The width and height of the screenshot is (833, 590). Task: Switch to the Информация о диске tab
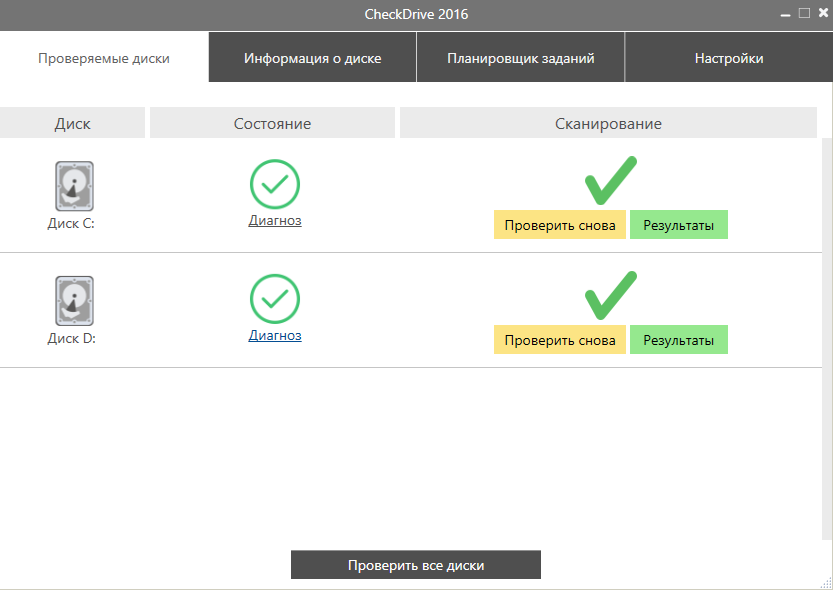[x=312, y=57]
